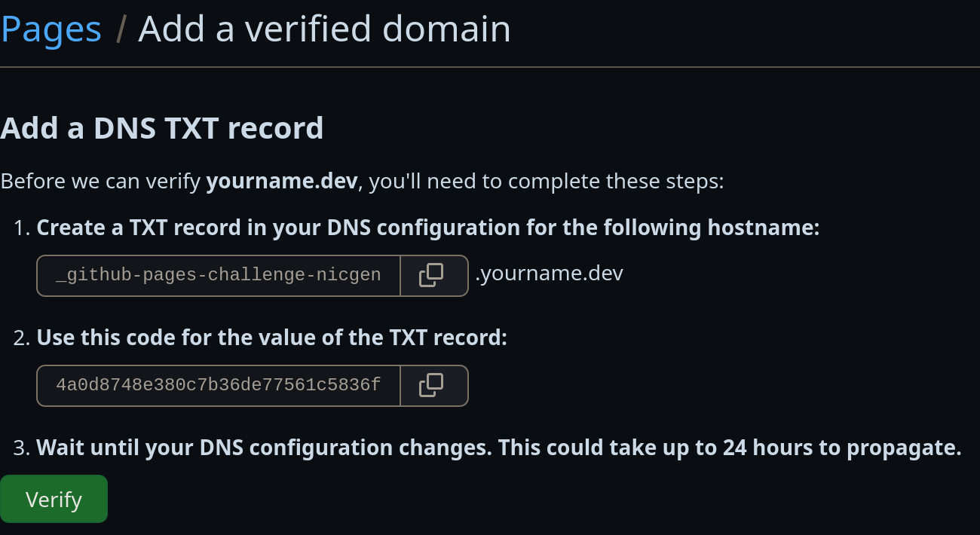980x535 pixels.
Task: Click the Pages section in the breadcrumb trail
Action: point(51,29)
